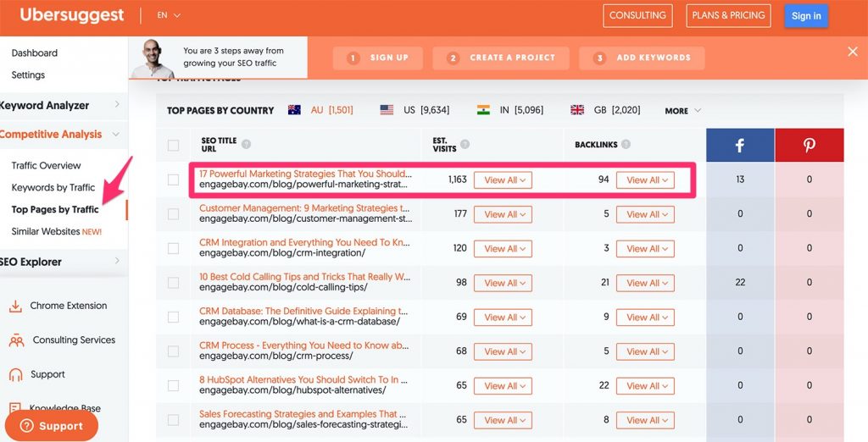868x442 pixels.
Task: Select the United States flag icon
Action: [387, 110]
